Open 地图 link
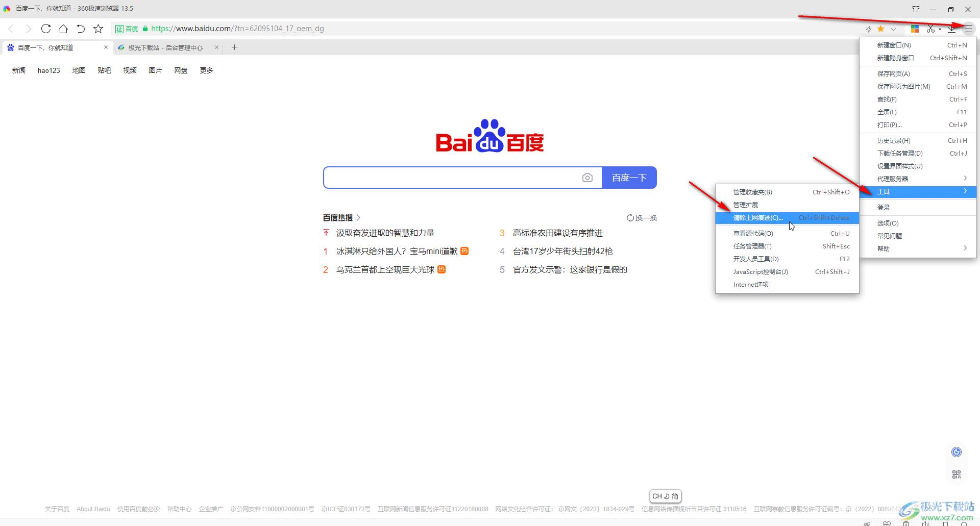 [79, 70]
